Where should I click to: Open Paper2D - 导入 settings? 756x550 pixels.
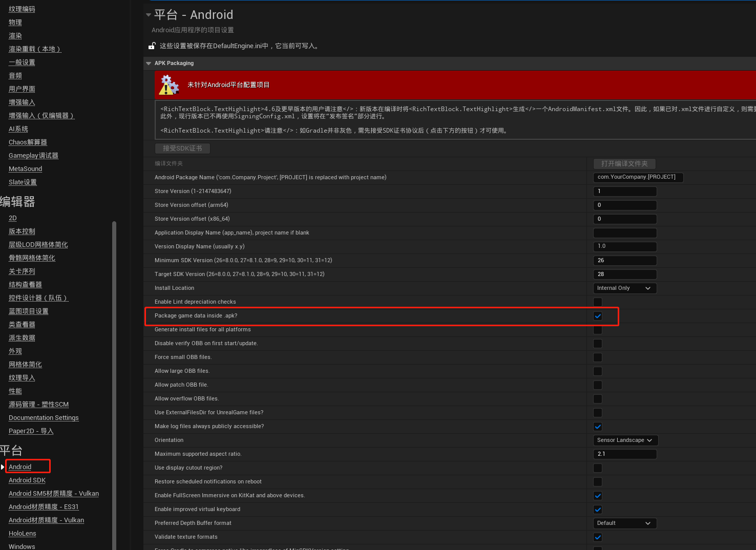tap(31, 431)
